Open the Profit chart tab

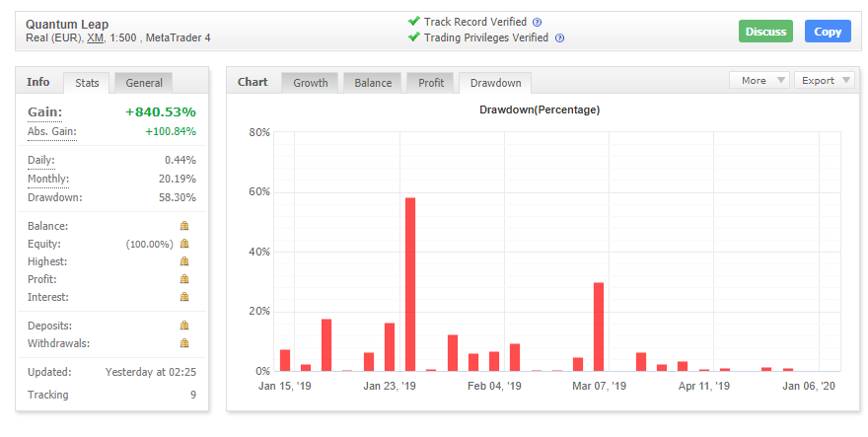coord(431,83)
